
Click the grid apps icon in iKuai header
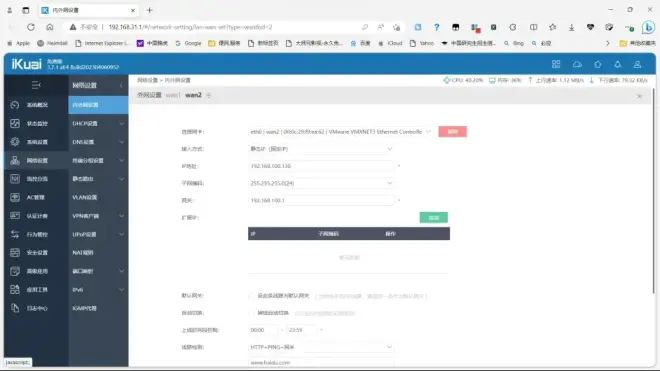click(x=556, y=64)
